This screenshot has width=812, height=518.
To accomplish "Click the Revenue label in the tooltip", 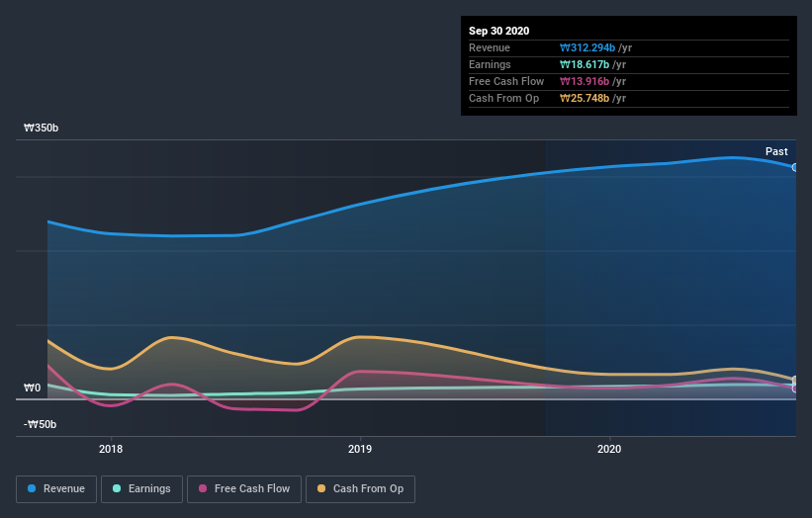I will click(490, 47).
